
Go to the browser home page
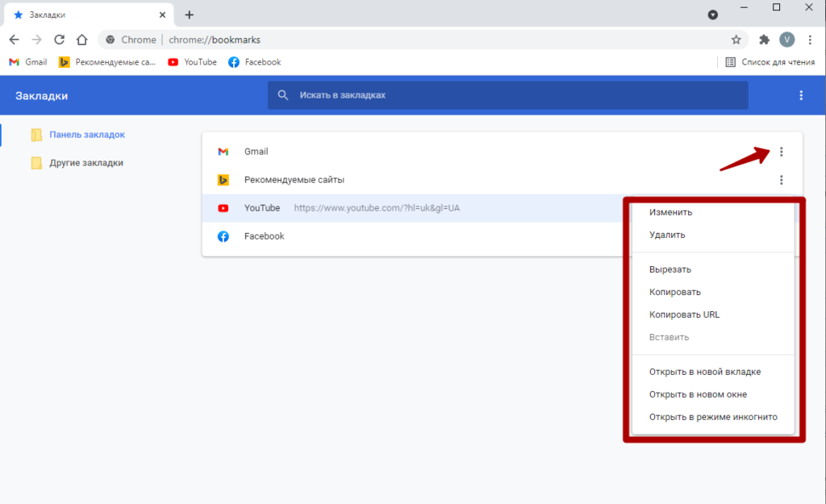click(x=81, y=40)
